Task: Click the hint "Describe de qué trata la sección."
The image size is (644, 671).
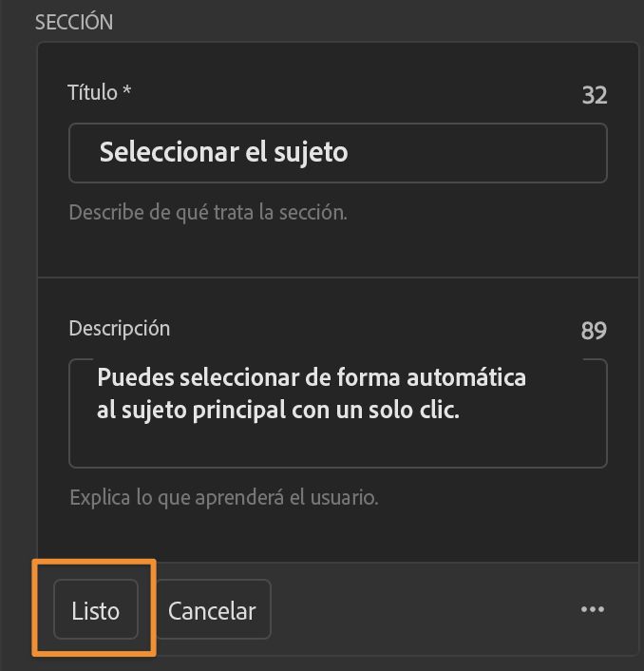Action: [x=208, y=212]
